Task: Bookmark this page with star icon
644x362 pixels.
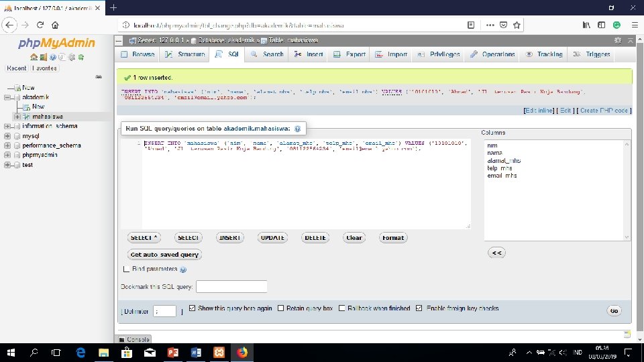Action: [517, 25]
